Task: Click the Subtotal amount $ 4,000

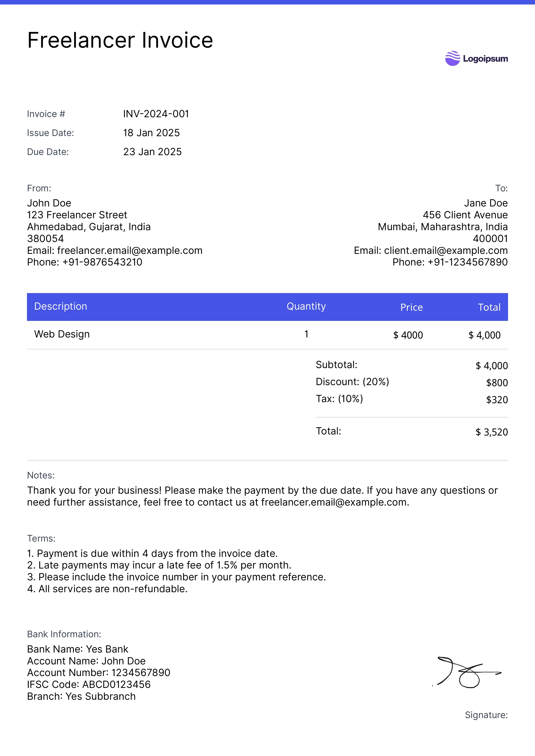Action: [x=491, y=366]
